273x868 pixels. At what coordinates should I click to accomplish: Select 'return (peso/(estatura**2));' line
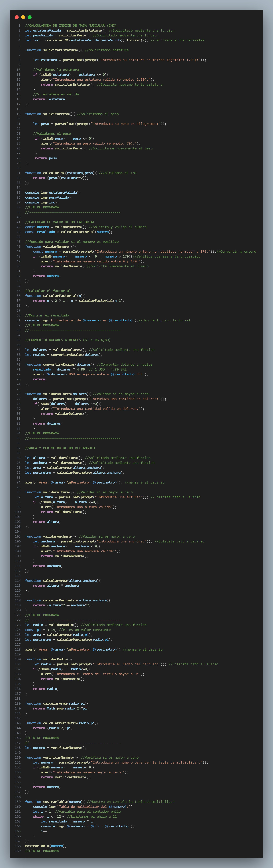coord(61,178)
